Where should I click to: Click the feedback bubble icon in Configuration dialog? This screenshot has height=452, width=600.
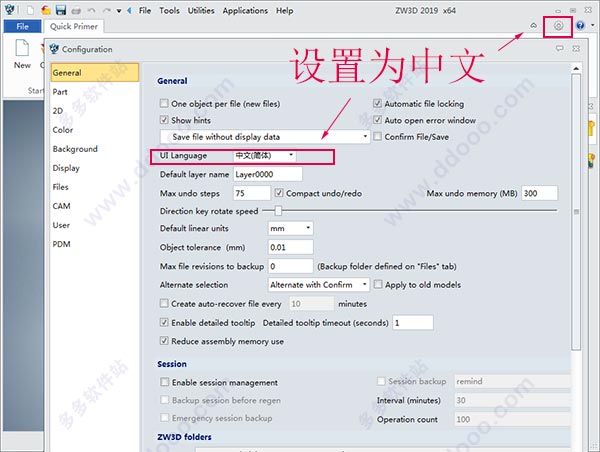pyautogui.click(x=560, y=49)
